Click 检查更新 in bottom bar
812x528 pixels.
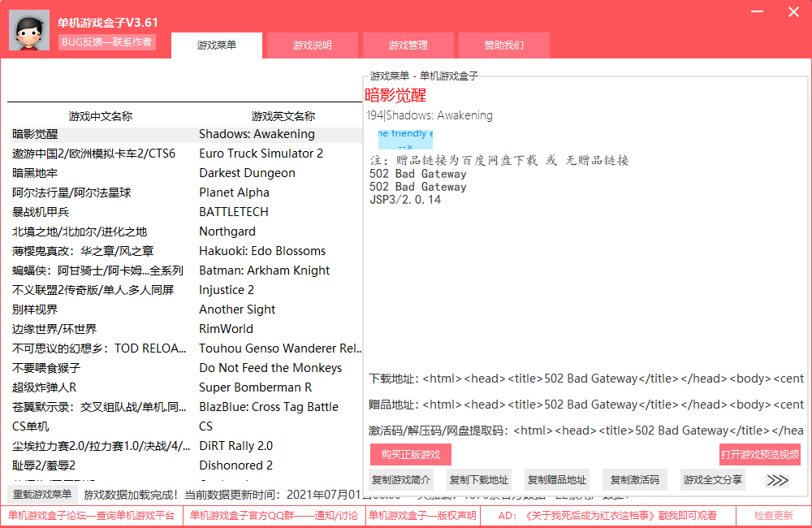[x=773, y=516]
